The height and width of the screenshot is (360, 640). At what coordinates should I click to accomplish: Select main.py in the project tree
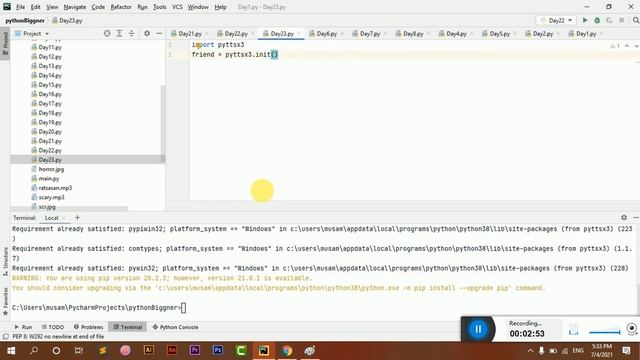(49, 179)
